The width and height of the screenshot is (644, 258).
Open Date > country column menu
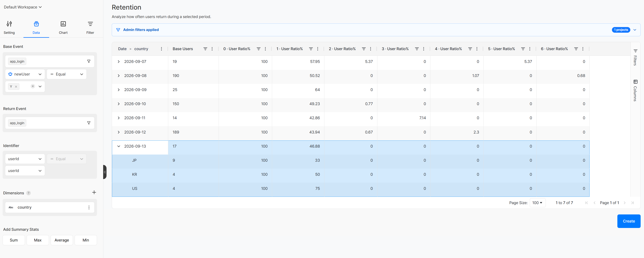[161, 49]
